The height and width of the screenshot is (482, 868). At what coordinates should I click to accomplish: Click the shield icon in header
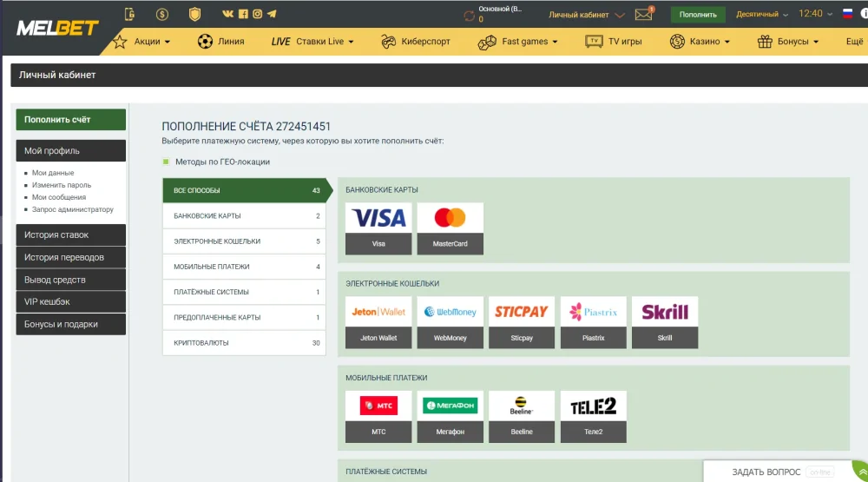194,14
